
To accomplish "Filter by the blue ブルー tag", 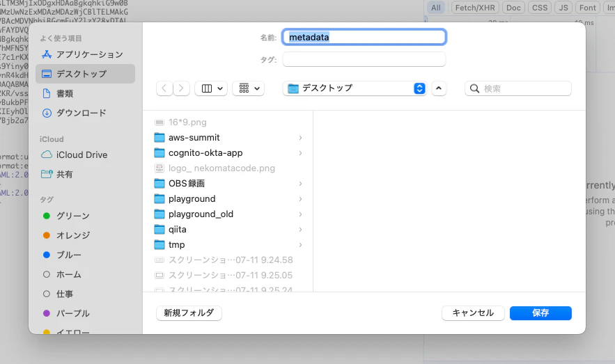I will (x=85, y=255).
